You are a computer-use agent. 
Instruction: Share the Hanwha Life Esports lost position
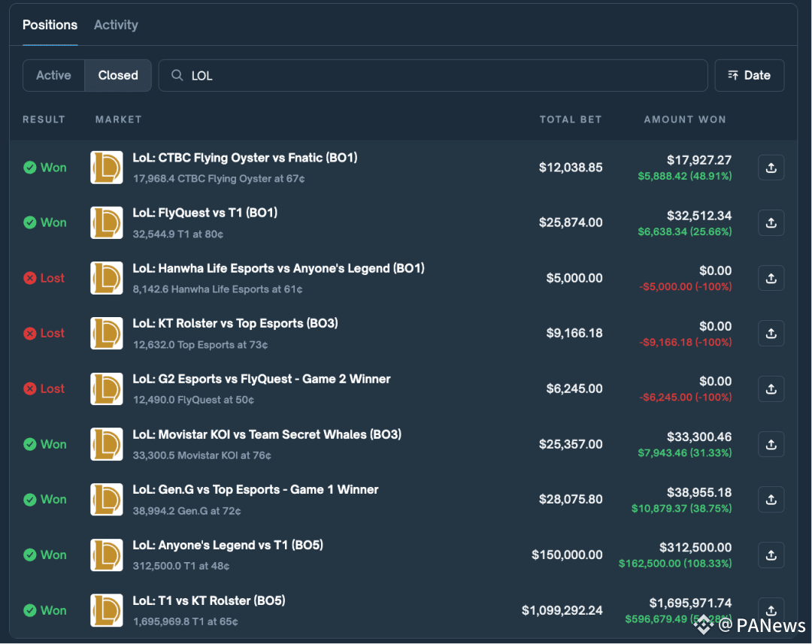click(x=771, y=278)
